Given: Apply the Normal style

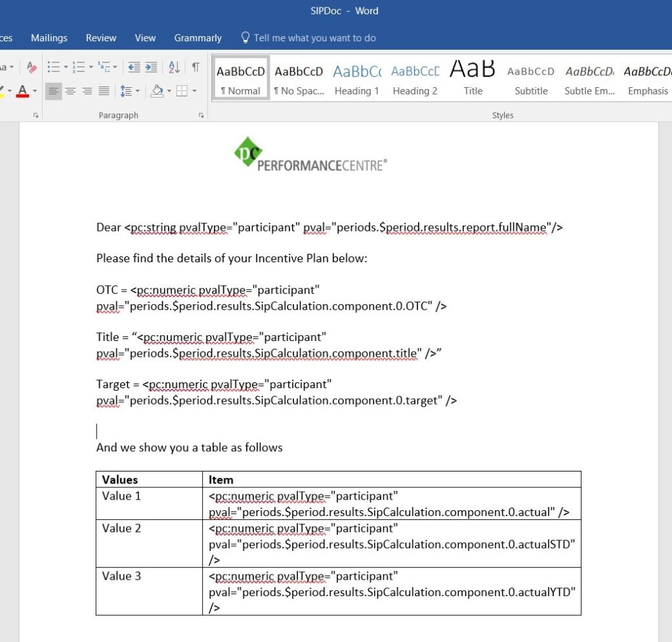Looking at the screenshot, I should coord(240,79).
